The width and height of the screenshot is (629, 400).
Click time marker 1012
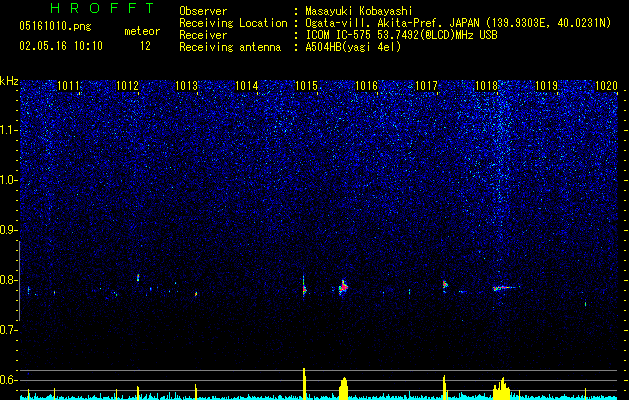tap(128, 86)
